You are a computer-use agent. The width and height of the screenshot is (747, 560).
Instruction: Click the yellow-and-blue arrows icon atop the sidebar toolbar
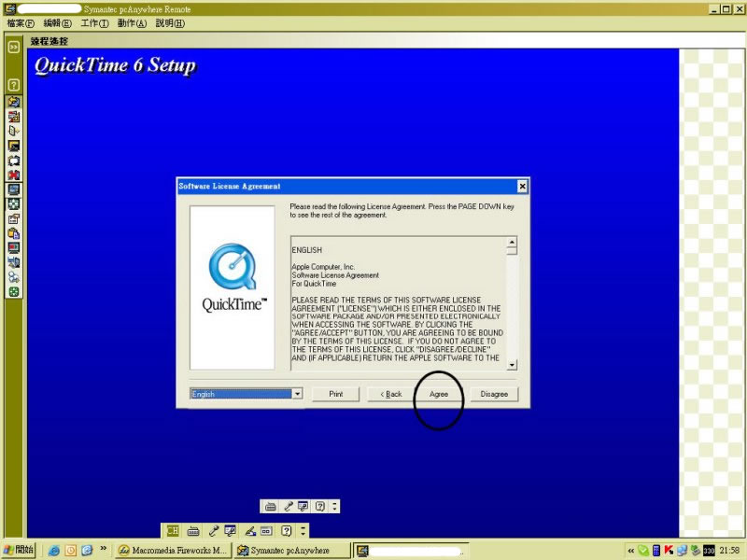tap(14, 102)
